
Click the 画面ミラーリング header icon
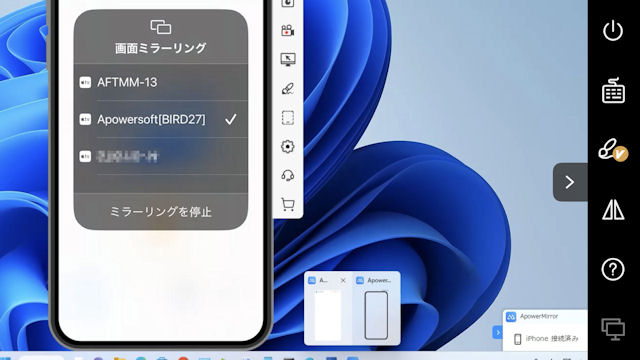click(x=161, y=27)
